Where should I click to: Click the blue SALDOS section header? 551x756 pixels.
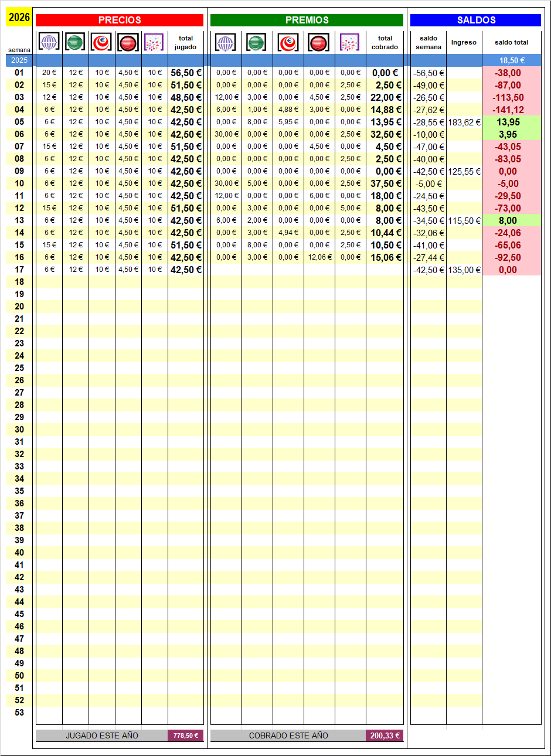tap(475, 21)
